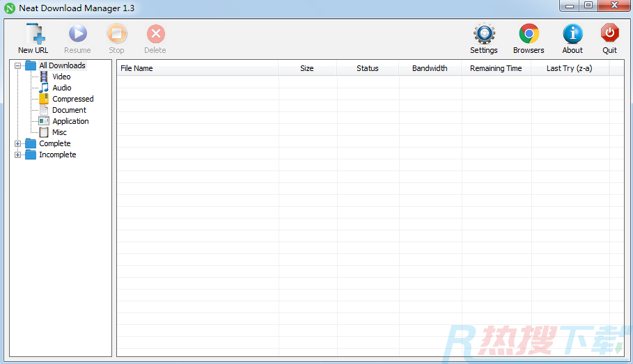Click the Application window icon
633x364 pixels.
[44, 121]
